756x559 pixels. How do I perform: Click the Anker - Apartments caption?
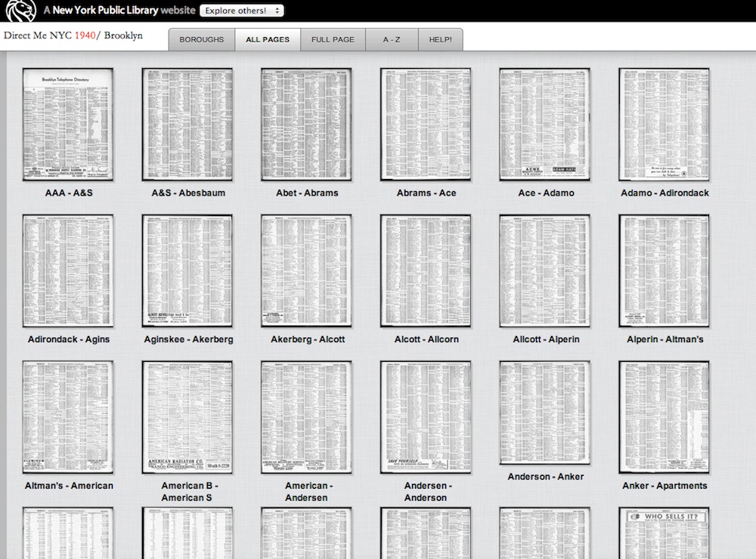(x=665, y=486)
